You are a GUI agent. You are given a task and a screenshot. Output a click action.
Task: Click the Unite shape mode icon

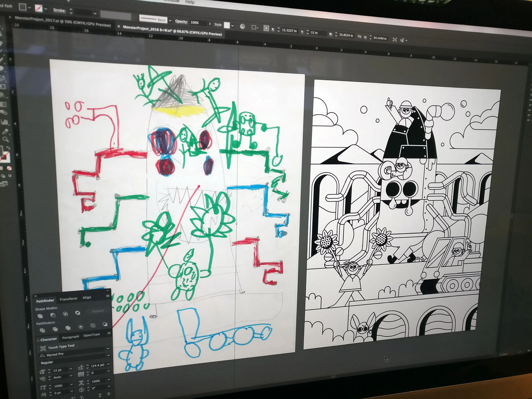pos(40,316)
